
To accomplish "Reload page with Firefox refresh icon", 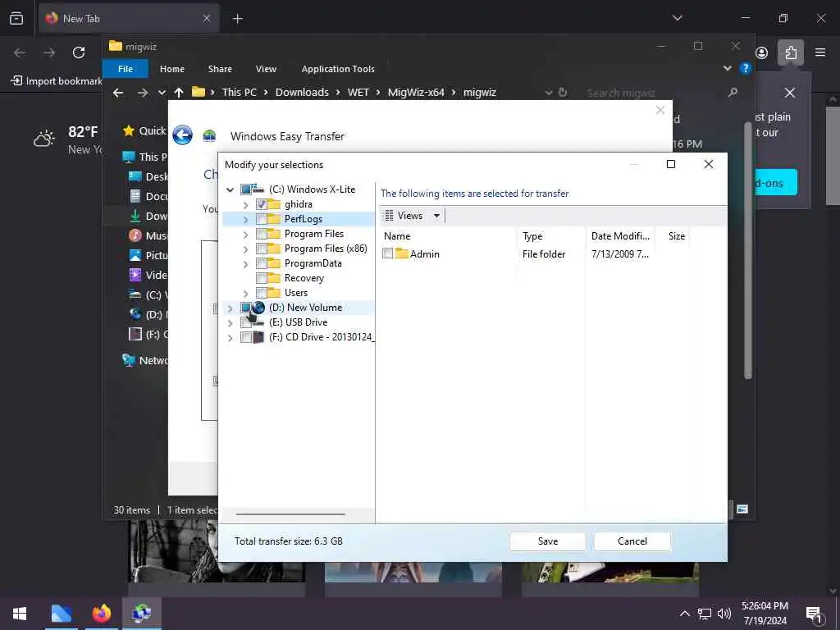I will click(79, 52).
